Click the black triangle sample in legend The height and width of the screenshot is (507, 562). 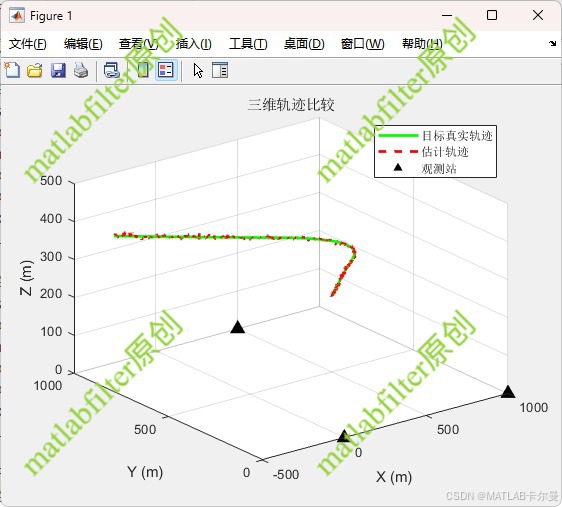[x=398, y=167]
